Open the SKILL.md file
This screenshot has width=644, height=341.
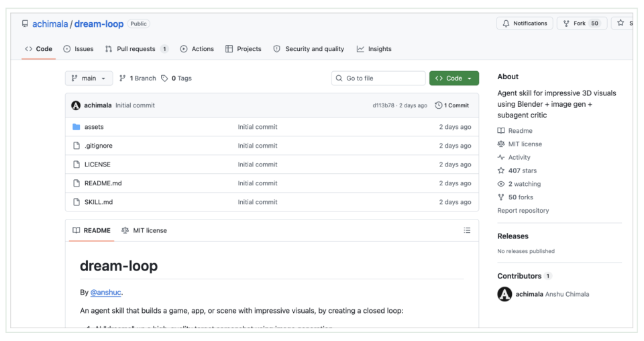pyautogui.click(x=99, y=202)
